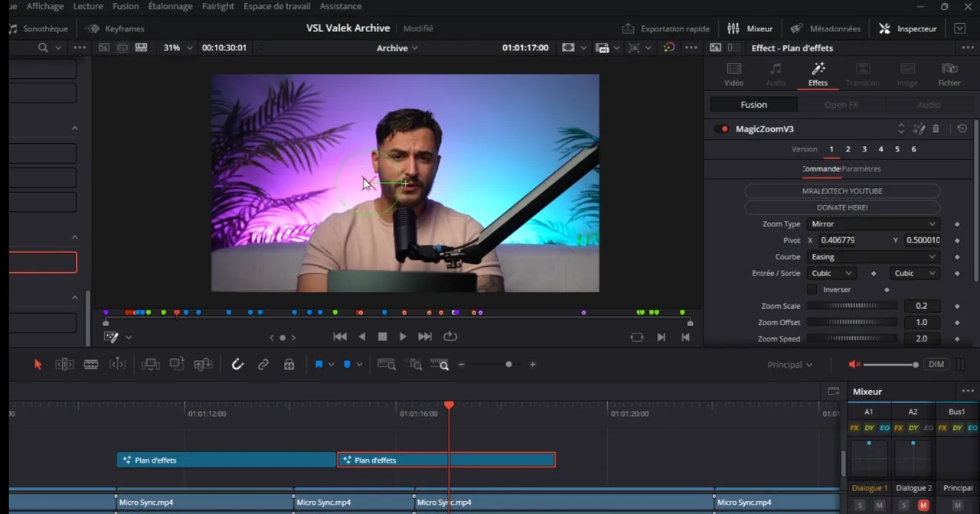The height and width of the screenshot is (514, 980).
Task: Delete the MagicZoomV3 effect with trash icon
Action: [x=936, y=129]
